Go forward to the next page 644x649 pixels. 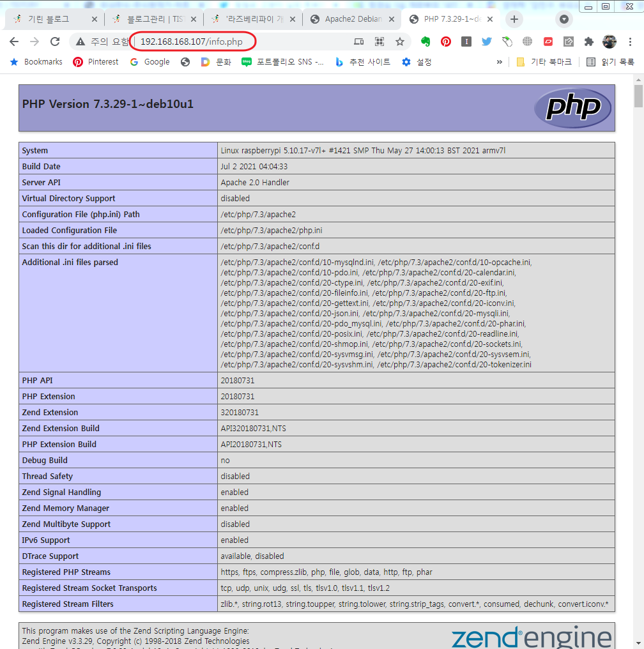coord(34,42)
